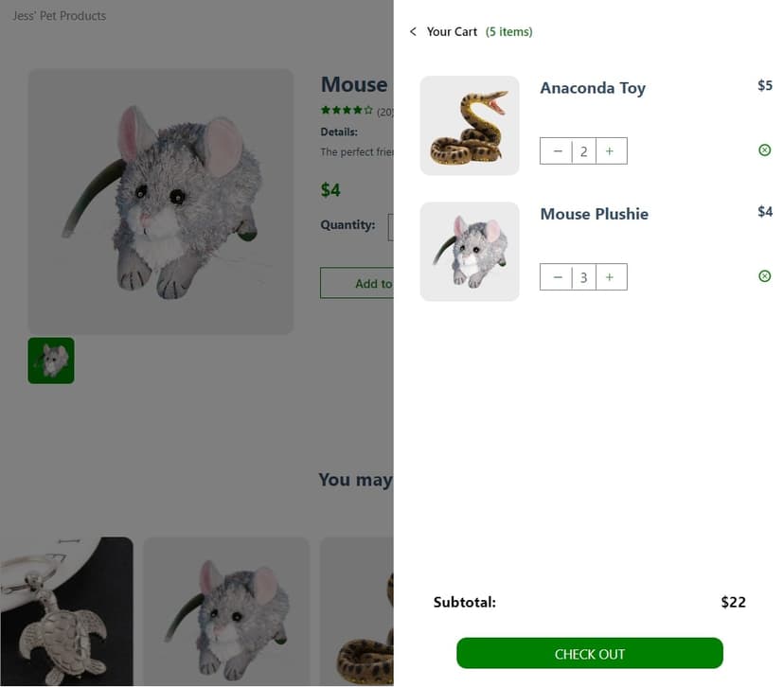The width and height of the screenshot is (784, 687).
Task: Increase Anaconda Toy quantity with plus
Action: pyautogui.click(x=610, y=151)
